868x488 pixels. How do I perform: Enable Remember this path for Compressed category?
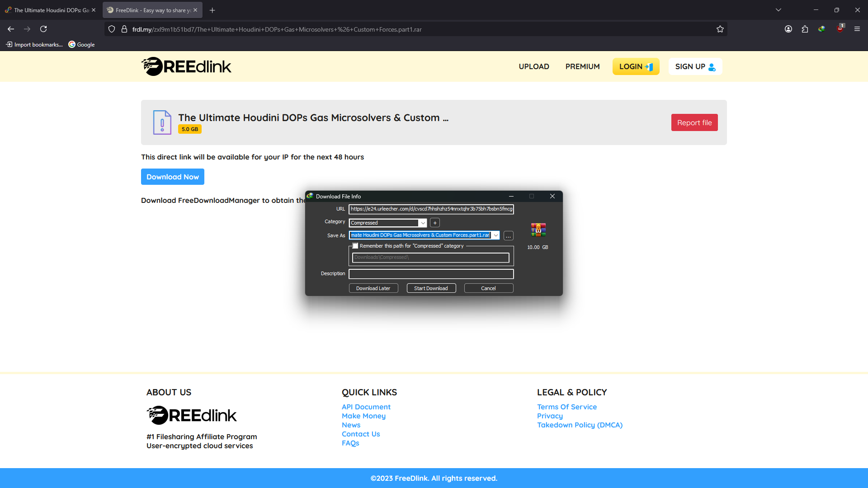tap(355, 246)
